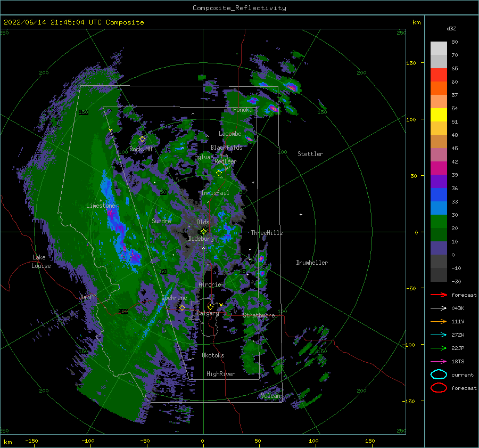This screenshot has height=448, width=479.
Task: Click the Lacombe city label
Action: [x=230, y=134]
